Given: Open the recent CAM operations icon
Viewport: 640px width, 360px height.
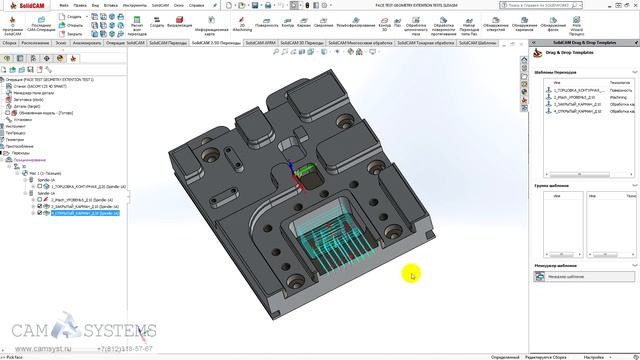Looking at the screenshot, I should point(41,20).
